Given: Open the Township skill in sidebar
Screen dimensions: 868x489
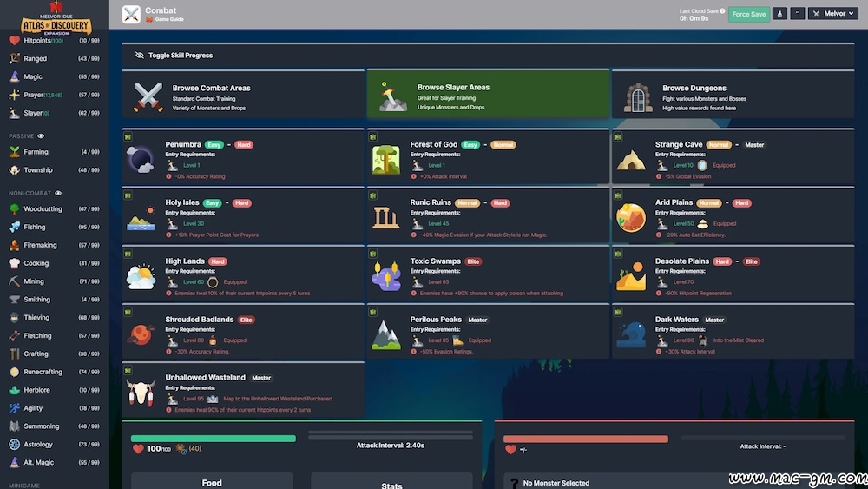Looking at the screenshot, I should pyautogui.click(x=54, y=170).
